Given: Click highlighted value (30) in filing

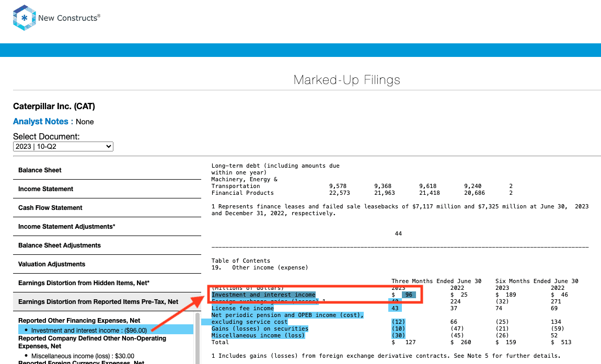Looking at the screenshot, I should 398,336.
